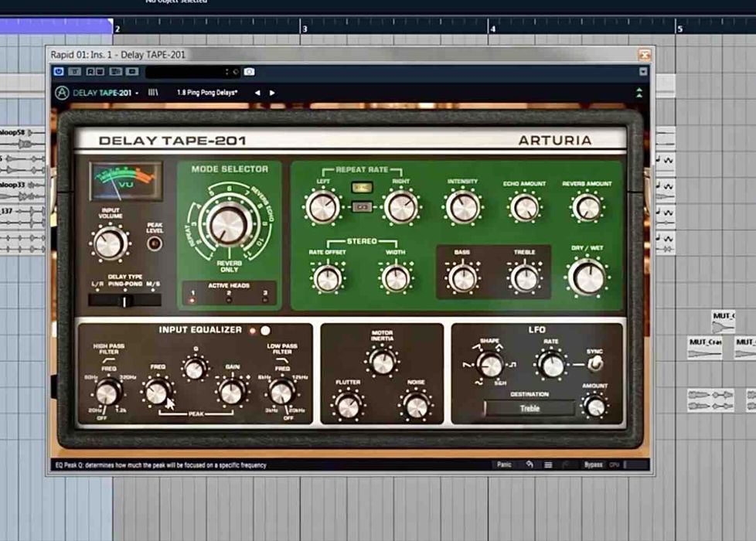The image size is (756, 541).
Task: Click the Delay Type L/R Ping-Pong switch
Action: point(125,301)
